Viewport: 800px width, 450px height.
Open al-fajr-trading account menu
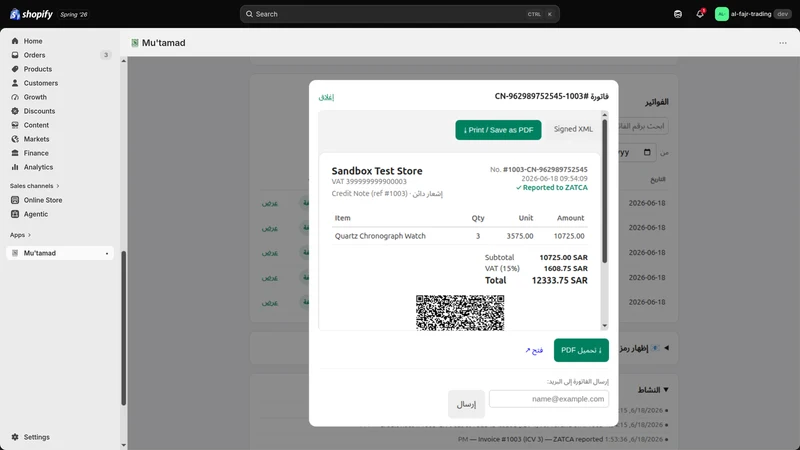(753, 14)
